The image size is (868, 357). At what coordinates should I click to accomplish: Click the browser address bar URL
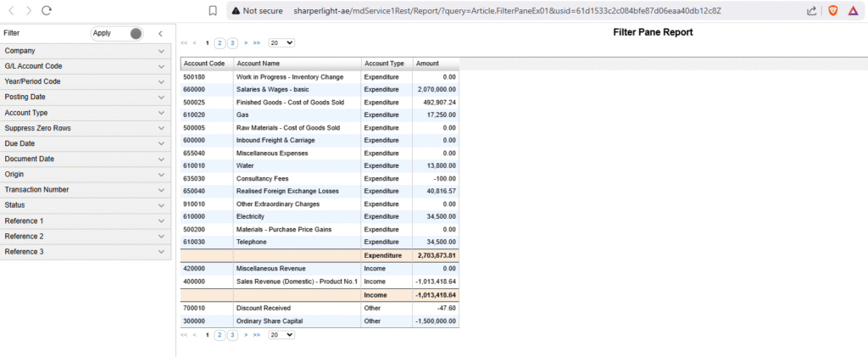point(507,10)
